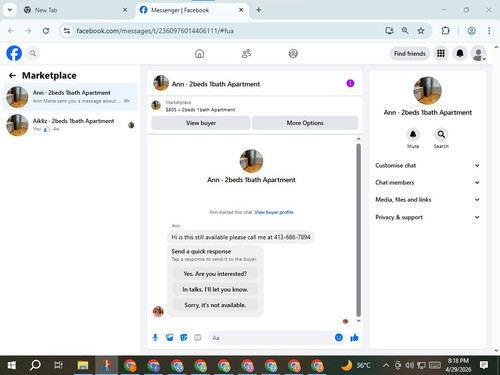Click zoom magnifier in address bar
This screenshot has height=375, width=500.
pos(405,31)
